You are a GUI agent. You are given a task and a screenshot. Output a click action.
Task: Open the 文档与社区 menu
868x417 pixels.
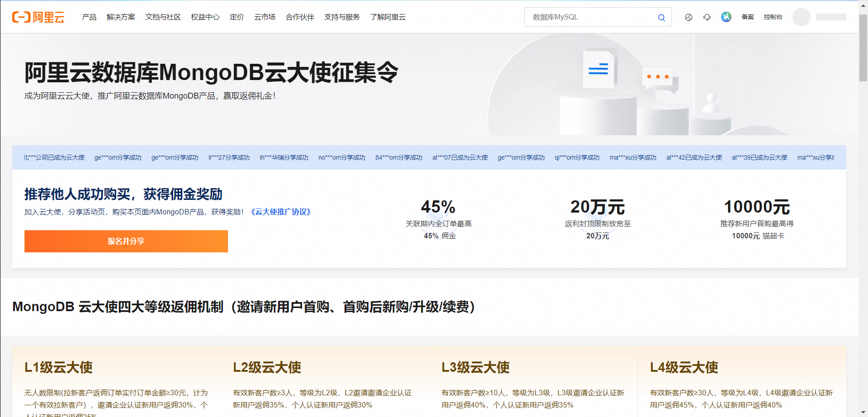[163, 17]
